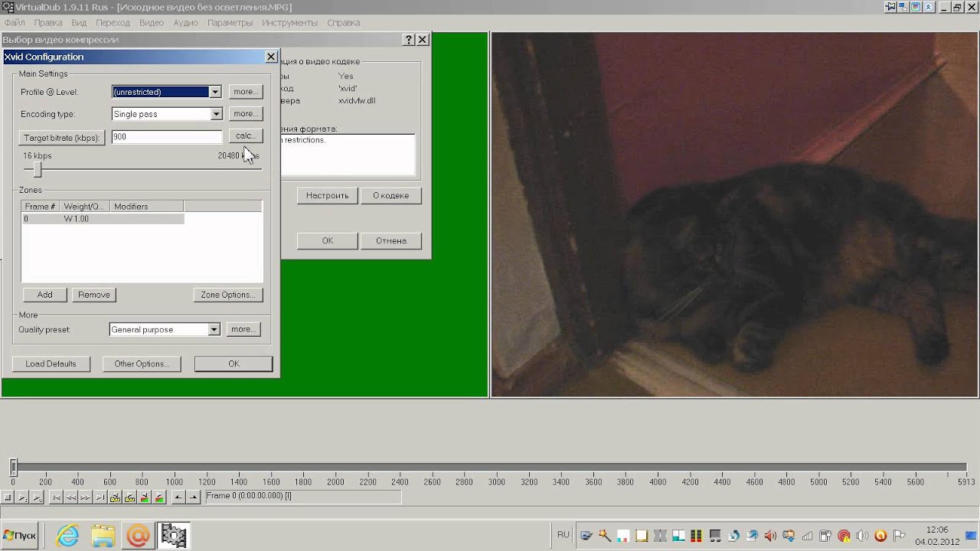The width and height of the screenshot is (980, 551).
Task: Step backward one frame
Action: 70,497
